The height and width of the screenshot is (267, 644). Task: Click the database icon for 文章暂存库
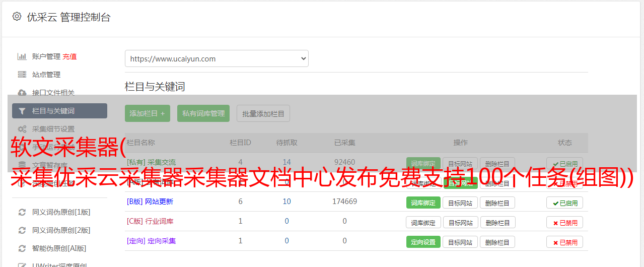tap(22, 165)
